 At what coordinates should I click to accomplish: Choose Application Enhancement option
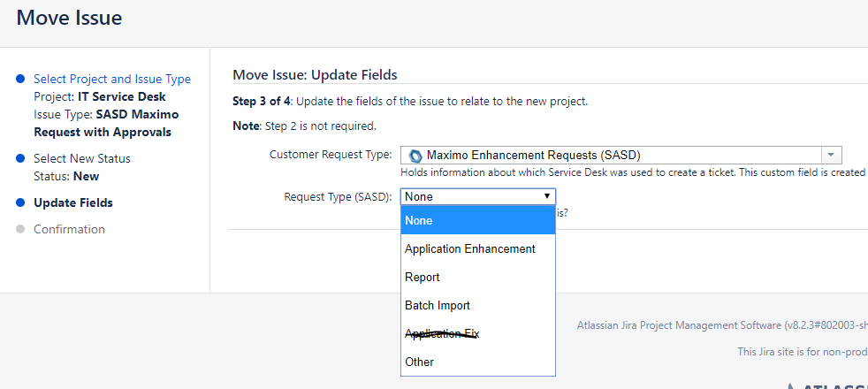(x=478, y=249)
